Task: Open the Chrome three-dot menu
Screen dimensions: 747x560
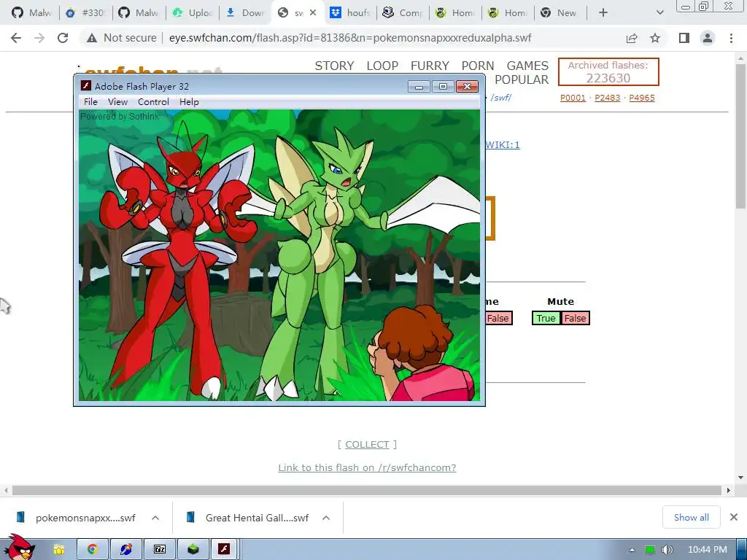Action: pyautogui.click(x=731, y=38)
